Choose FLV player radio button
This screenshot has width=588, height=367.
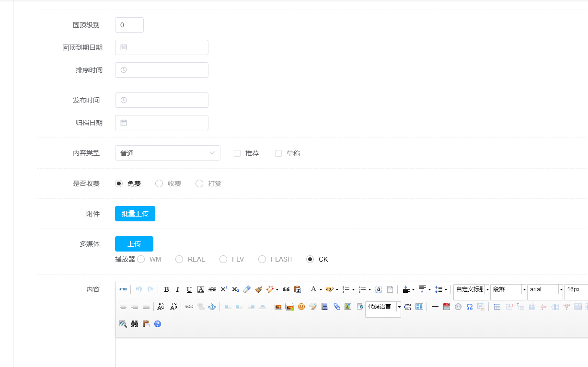223,259
